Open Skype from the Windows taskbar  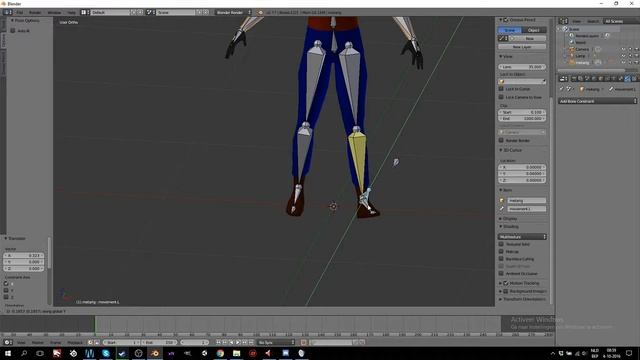click(x=106, y=353)
